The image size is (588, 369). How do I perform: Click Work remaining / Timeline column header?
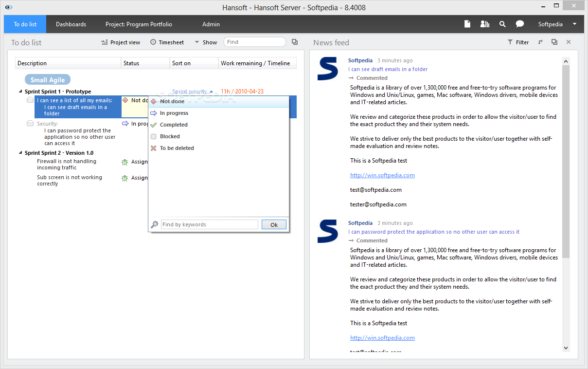click(x=257, y=63)
